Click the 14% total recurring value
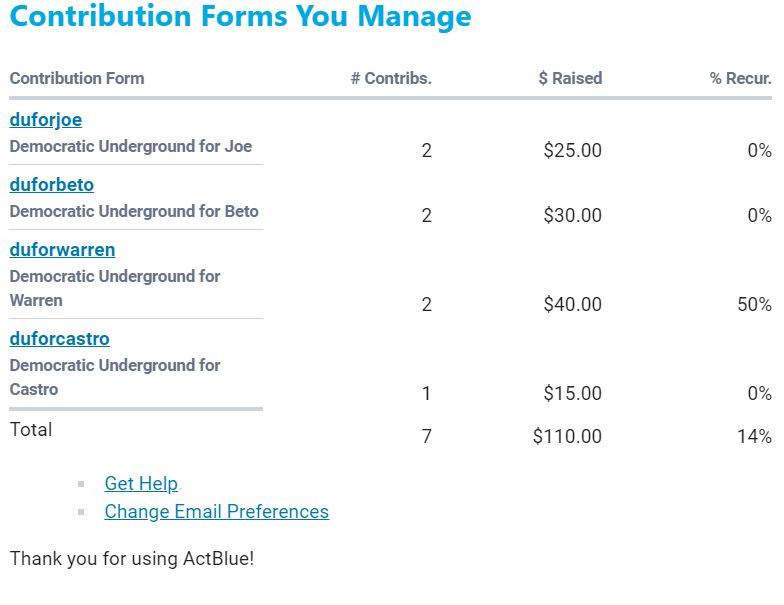 click(x=754, y=437)
